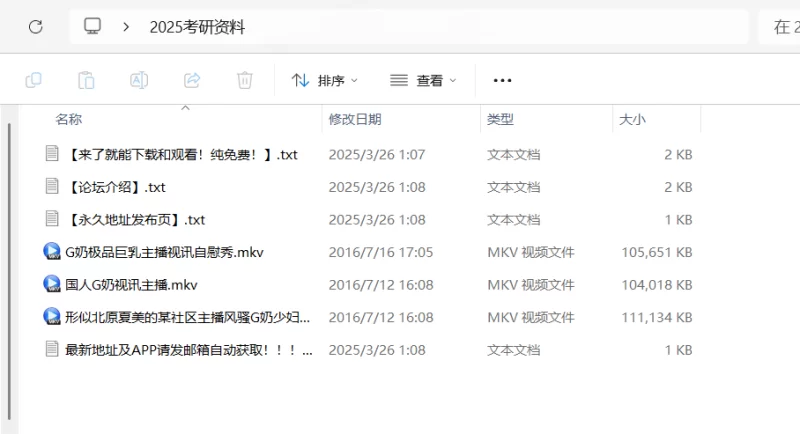Click size cell 104,018 KB

(x=657, y=285)
